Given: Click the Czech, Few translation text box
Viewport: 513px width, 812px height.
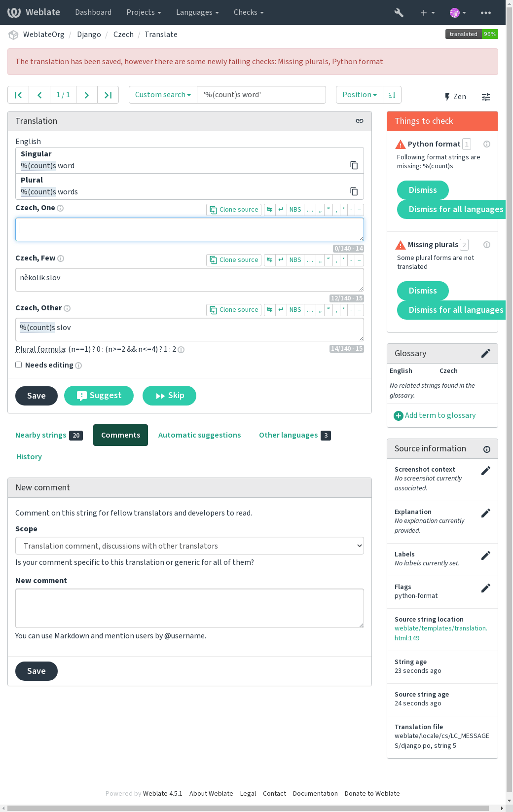Looking at the screenshot, I should (x=189, y=280).
